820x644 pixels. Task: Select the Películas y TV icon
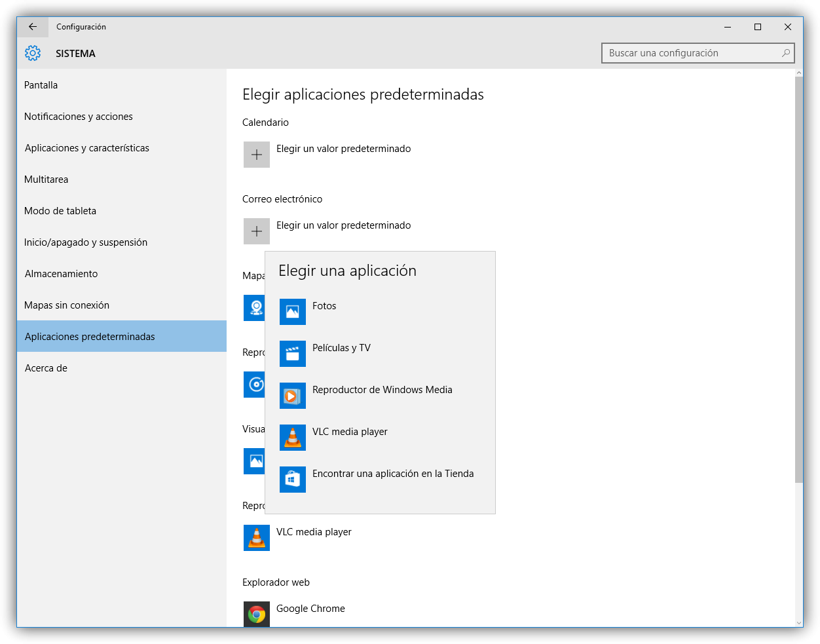(x=292, y=354)
